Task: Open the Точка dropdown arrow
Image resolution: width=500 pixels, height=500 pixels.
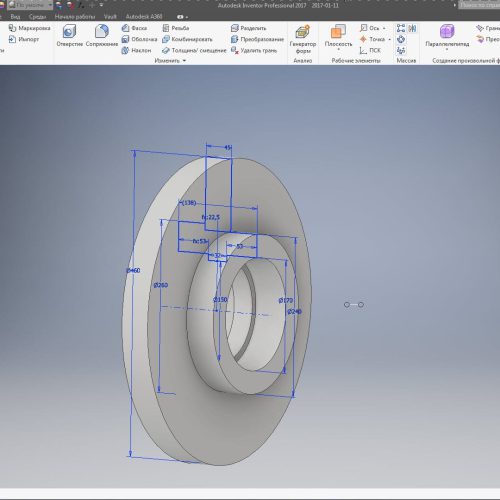Action: (x=389, y=39)
